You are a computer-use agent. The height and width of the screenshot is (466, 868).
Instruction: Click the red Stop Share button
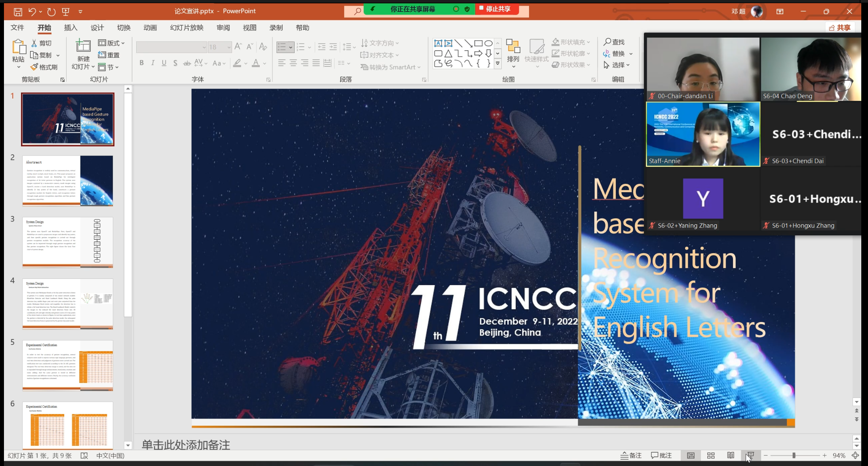point(496,9)
